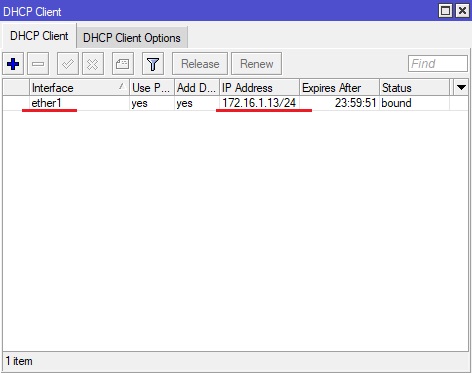The height and width of the screenshot is (373, 472).
Task: Sort by the IP Address column header
Action: (259, 88)
